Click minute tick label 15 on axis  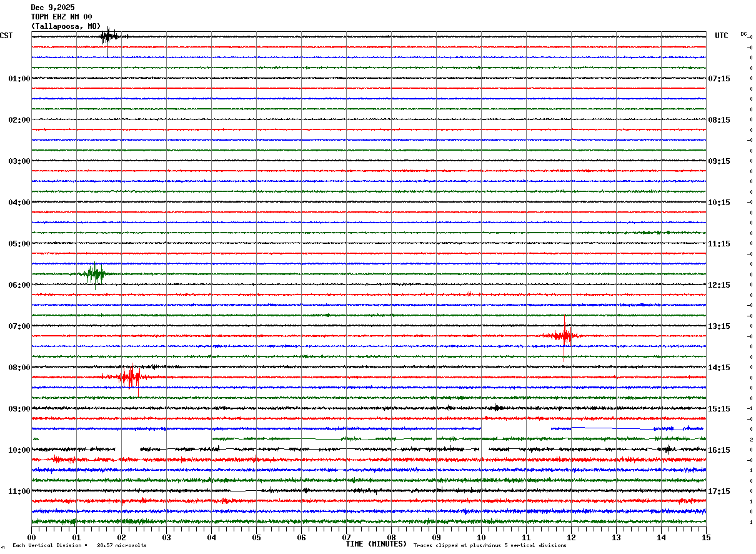tap(706, 537)
